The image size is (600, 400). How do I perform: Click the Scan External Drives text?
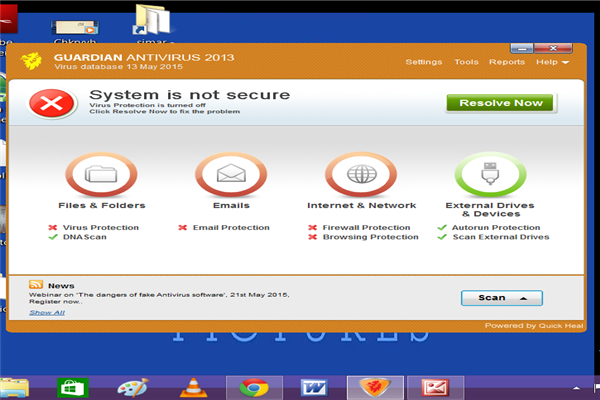click(x=501, y=237)
